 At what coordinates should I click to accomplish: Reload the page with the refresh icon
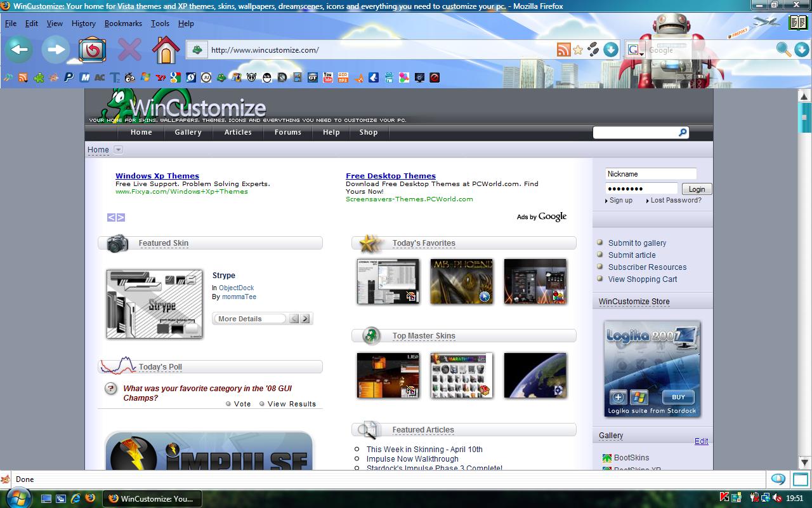(92, 50)
